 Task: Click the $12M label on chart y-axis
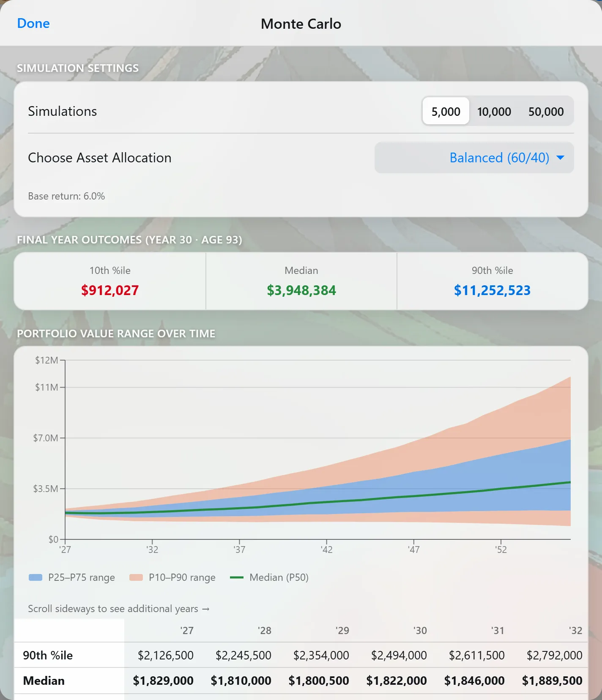point(47,360)
